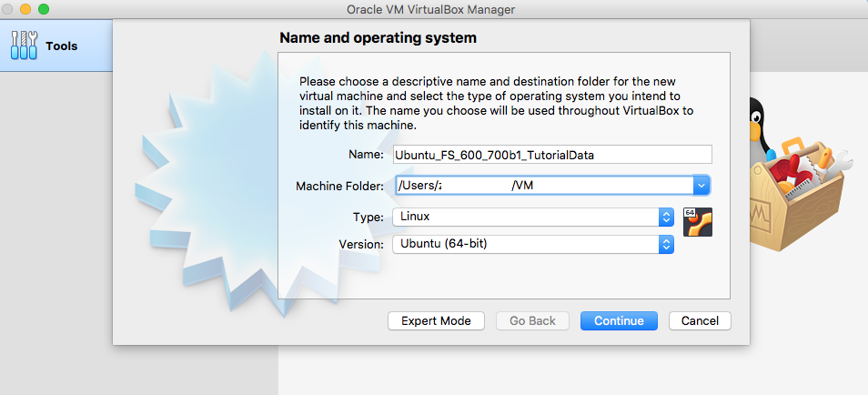Click into the Machine Folder path field
Viewport: 868px width, 395px height.
pyautogui.click(x=542, y=186)
